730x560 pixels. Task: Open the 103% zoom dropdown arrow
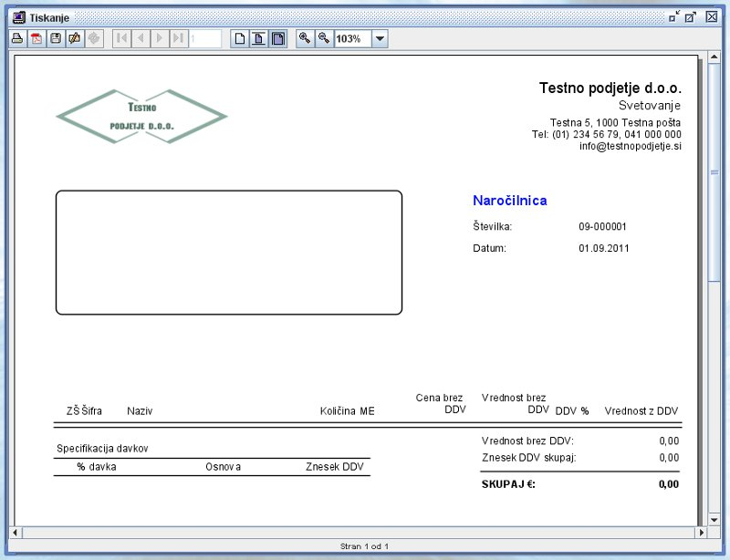[x=381, y=38]
